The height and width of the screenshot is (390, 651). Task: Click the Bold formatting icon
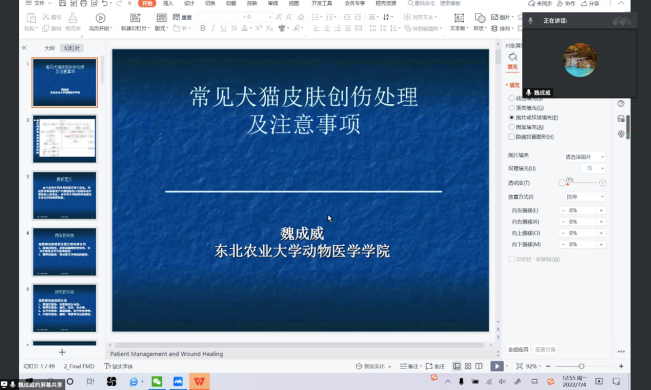point(203,28)
